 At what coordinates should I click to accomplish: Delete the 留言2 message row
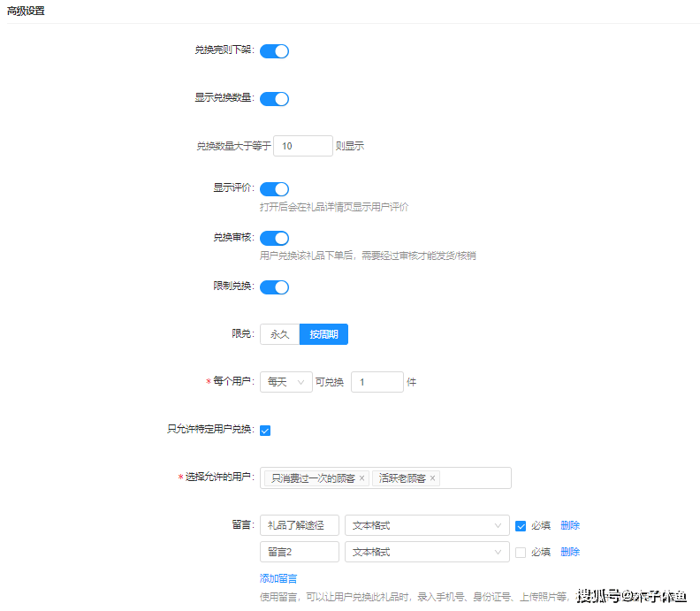570,552
